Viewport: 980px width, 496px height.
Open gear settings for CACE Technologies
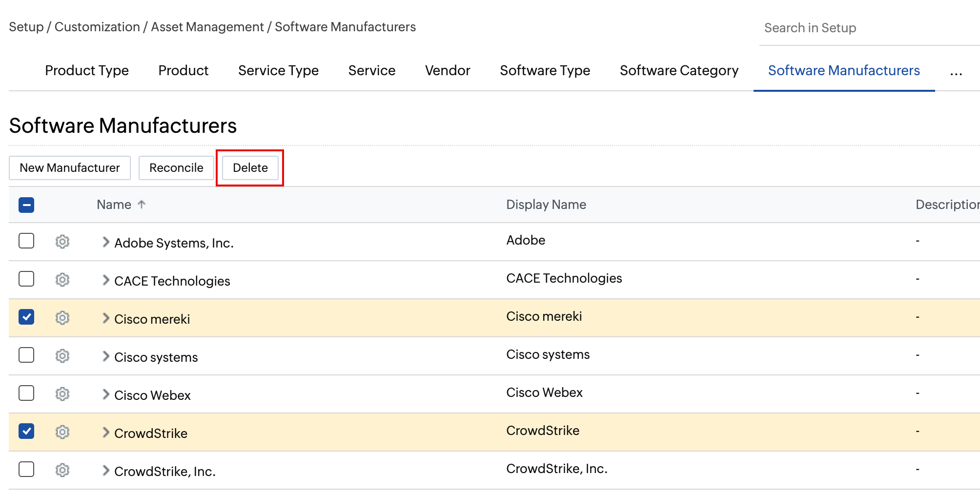(62, 280)
